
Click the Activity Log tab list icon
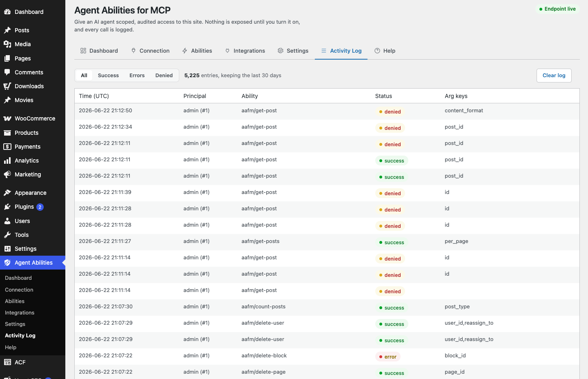pyautogui.click(x=324, y=51)
